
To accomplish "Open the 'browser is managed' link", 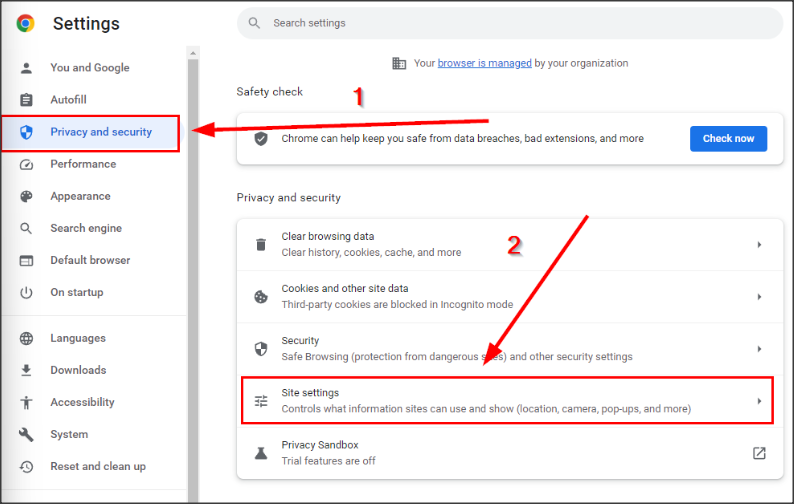I will [484, 63].
